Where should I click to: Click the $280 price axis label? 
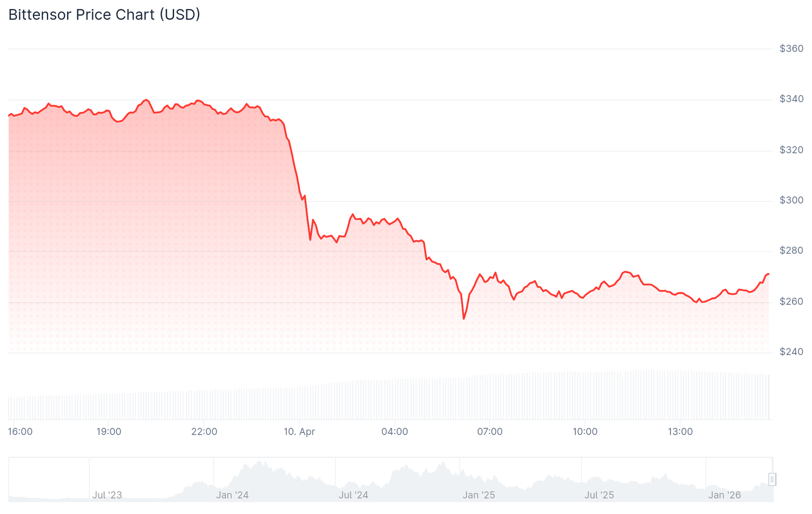[x=791, y=251]
